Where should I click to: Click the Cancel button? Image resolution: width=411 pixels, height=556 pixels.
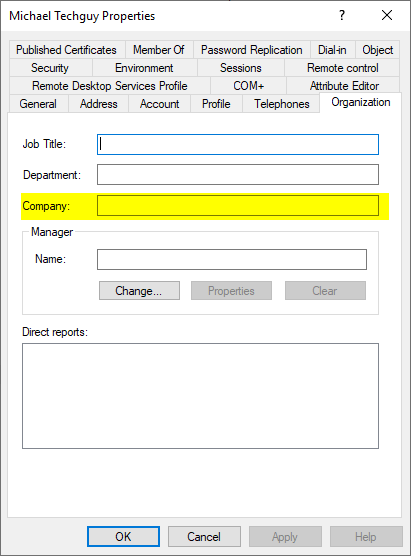tap(204, 536)
